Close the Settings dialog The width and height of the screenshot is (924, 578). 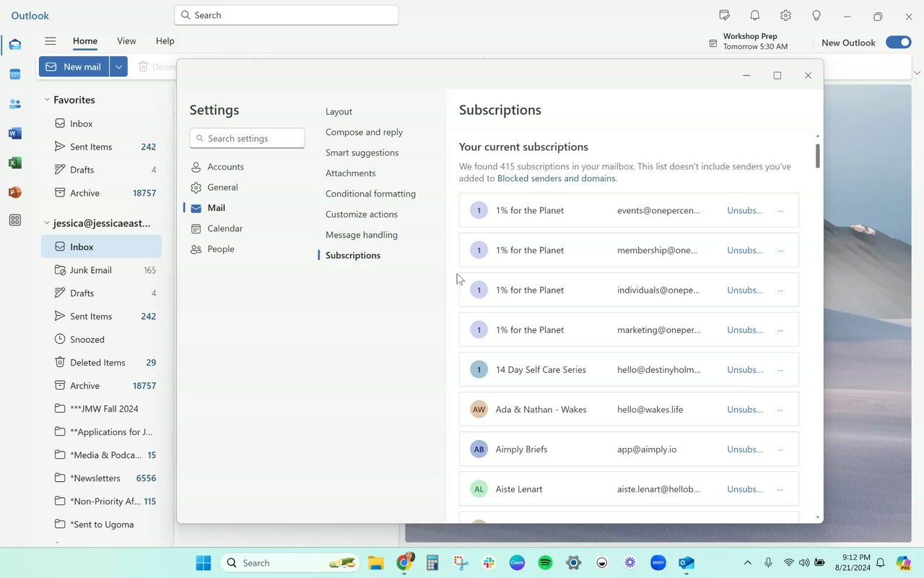tap(808, 76)
